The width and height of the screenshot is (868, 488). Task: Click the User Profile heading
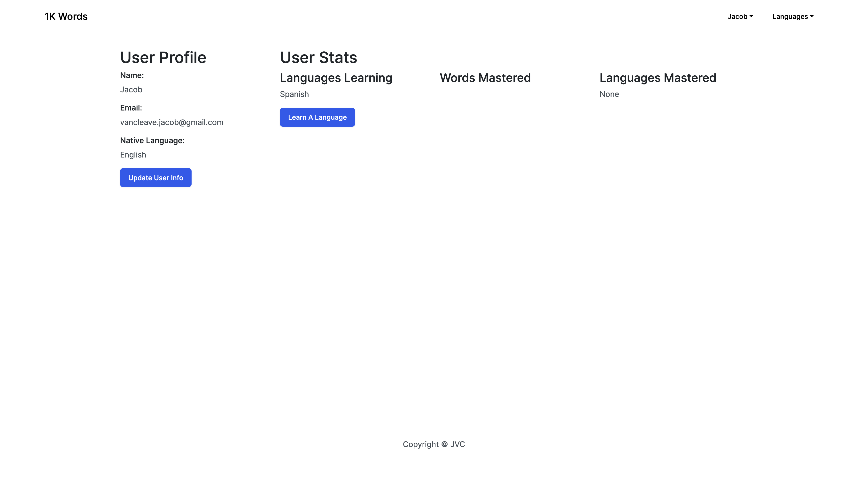click(x=163, y=58)
